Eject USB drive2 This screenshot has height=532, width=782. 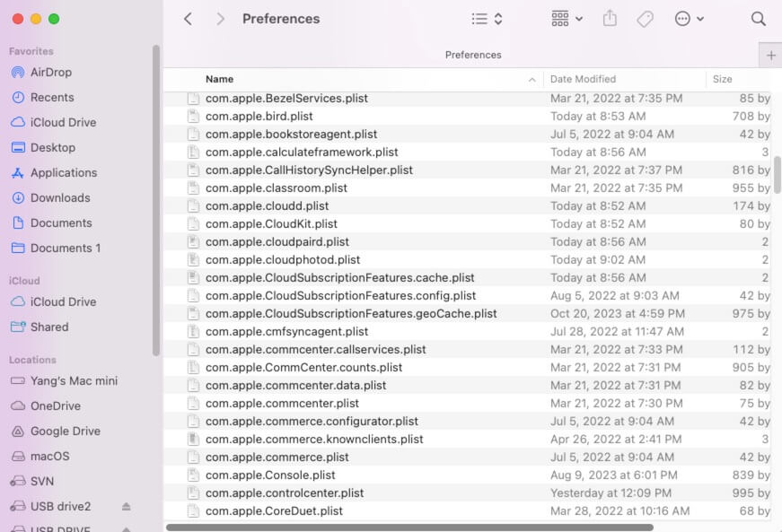tap(127, 507)
